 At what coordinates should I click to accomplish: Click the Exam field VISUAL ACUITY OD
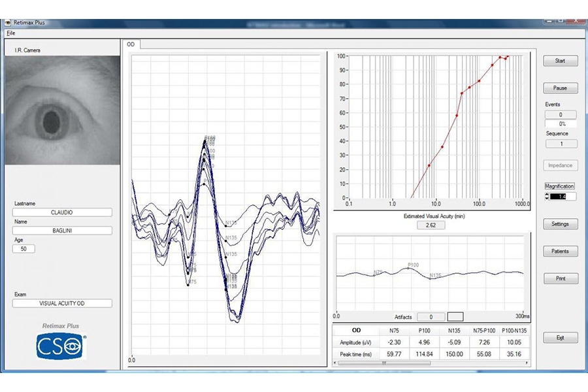62,303
